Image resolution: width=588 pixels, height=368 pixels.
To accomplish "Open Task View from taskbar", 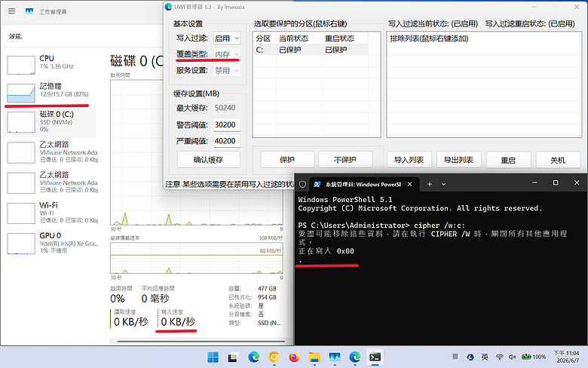I will (x=233, y=357).
